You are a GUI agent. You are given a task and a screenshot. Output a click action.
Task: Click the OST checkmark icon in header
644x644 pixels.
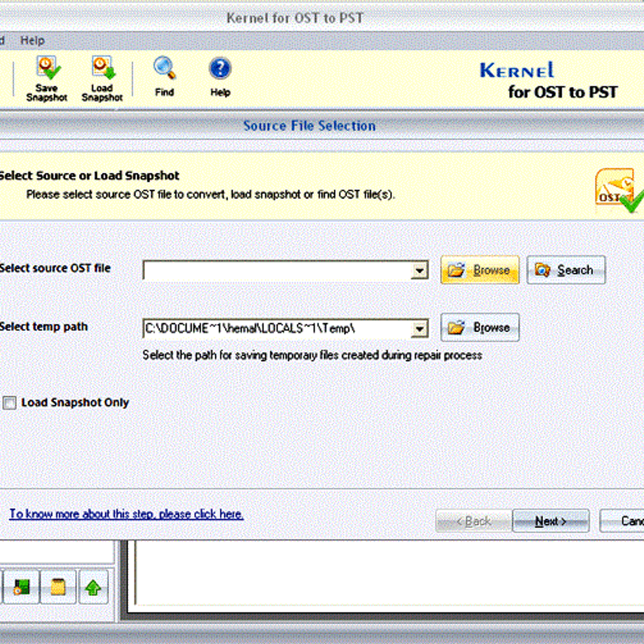[618, 191]
